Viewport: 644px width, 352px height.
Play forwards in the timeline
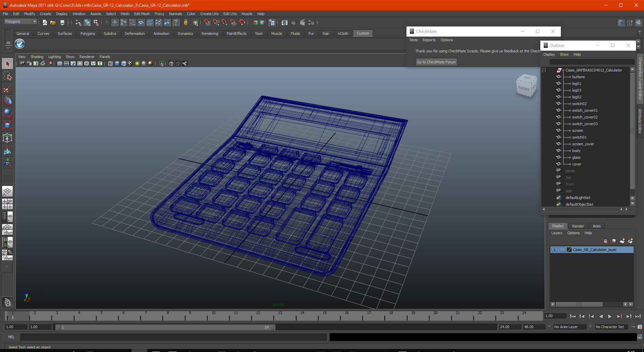(x=610, y=316)
